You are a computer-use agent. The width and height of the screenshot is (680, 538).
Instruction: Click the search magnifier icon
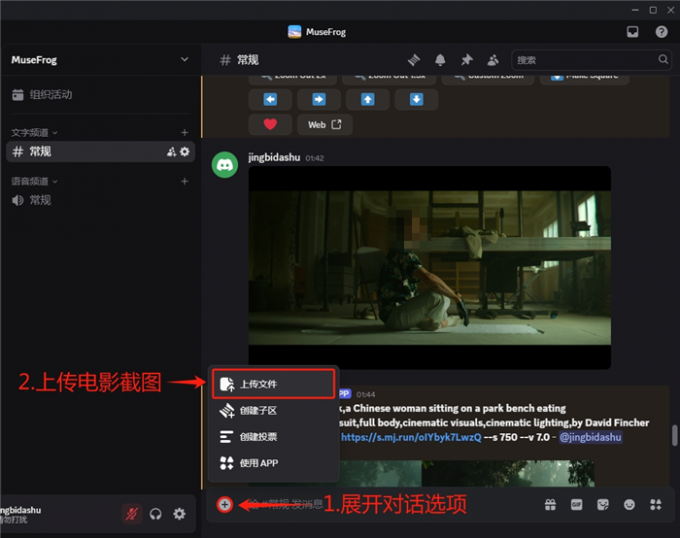click(663, 59)
